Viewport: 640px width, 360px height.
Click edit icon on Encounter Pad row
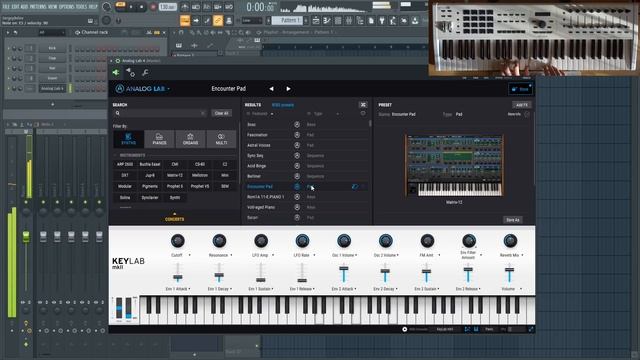click(x=354, y=187)
